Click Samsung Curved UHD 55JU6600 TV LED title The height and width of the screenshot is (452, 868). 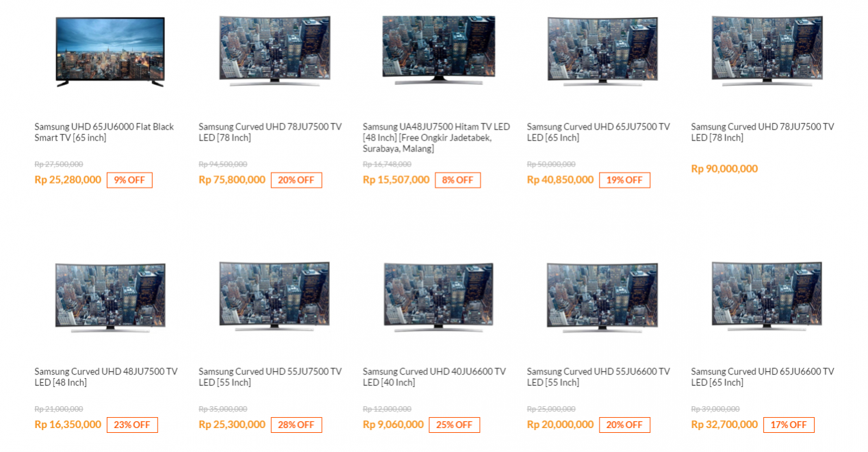(x=598, y=377)
